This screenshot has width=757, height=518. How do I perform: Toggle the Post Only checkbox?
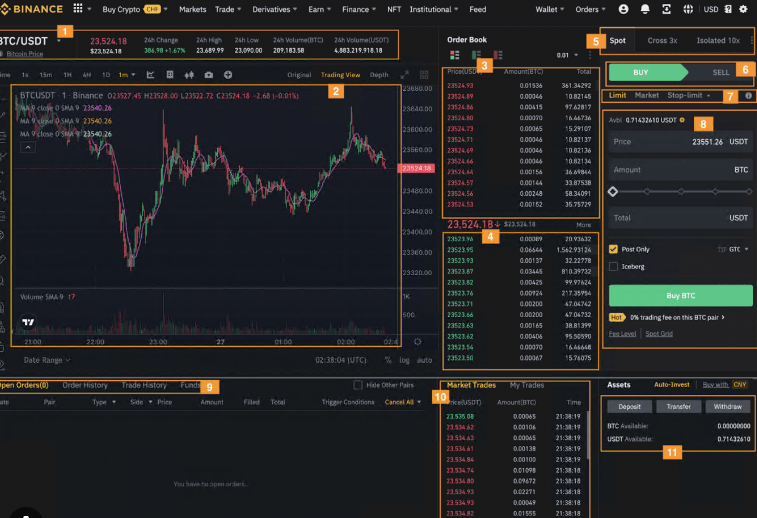click(613, 249)
